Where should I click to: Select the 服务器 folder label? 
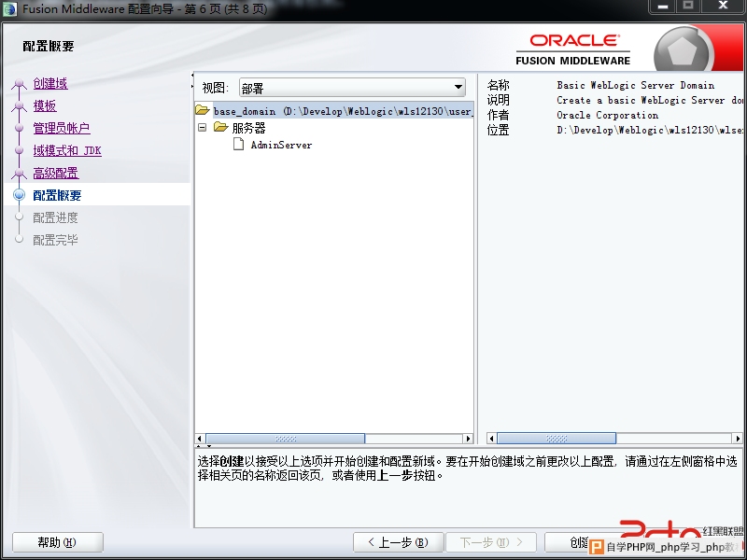pos(248,128)
